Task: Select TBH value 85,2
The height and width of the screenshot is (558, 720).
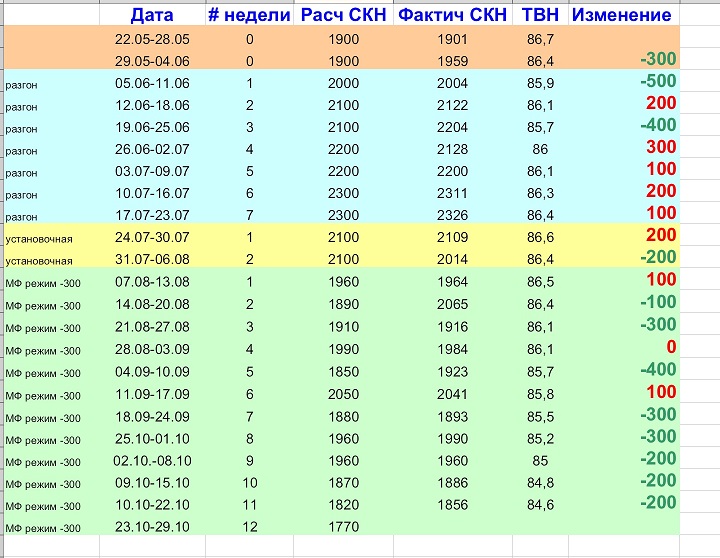Action: coord(540,439)
